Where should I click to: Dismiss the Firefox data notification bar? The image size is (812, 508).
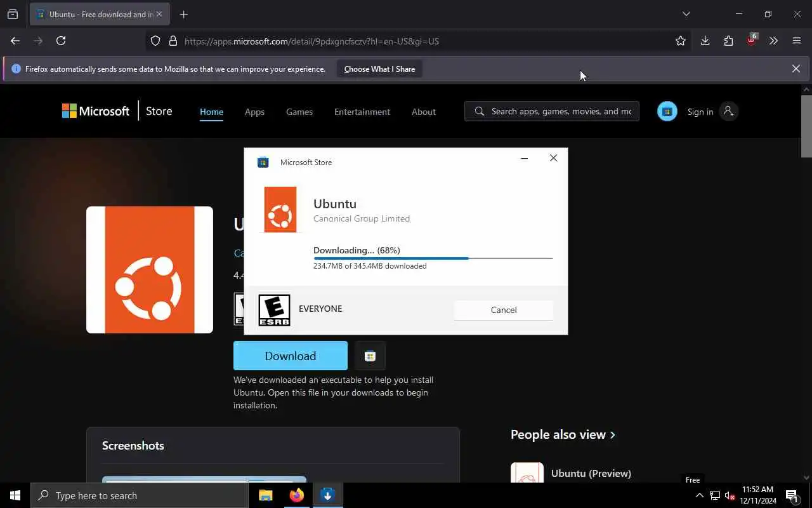click(796, 69)
